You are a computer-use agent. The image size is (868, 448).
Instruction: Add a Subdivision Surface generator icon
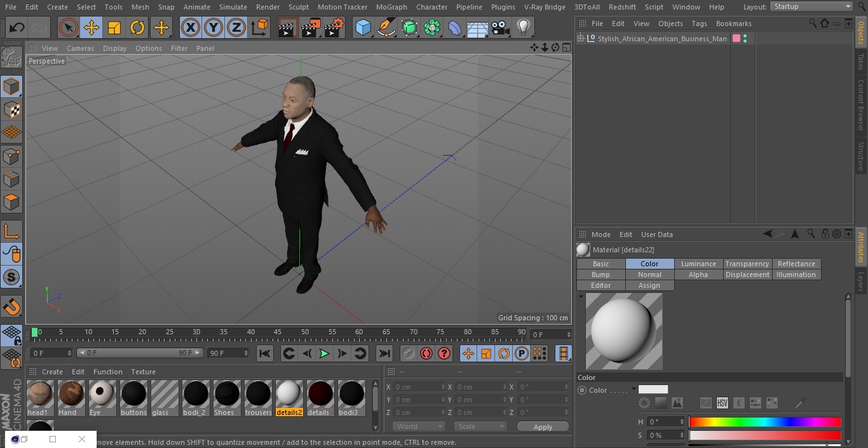point(409,27)
